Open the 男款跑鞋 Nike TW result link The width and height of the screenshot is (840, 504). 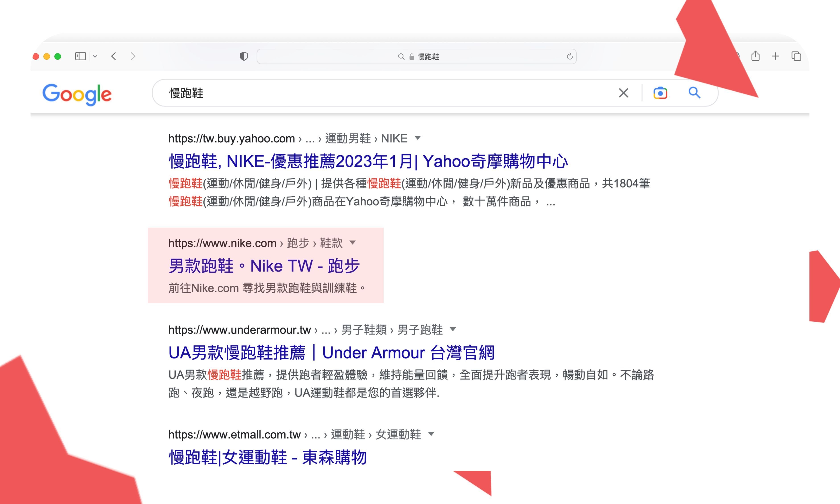pos(264,265)
